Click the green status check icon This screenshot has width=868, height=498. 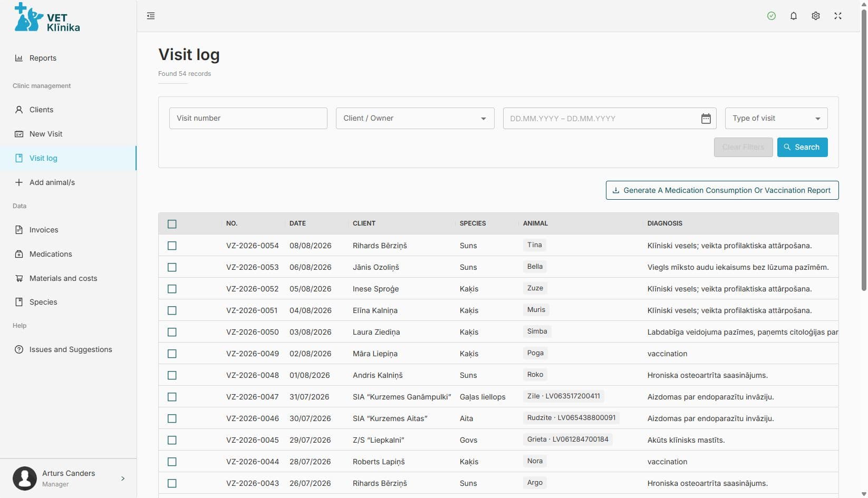tap(771, 16)
